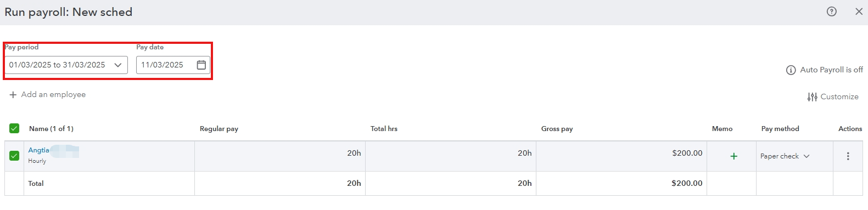Click the Regular pay 20h cell for Angtia
The image size is (868, 210).
(x=280, y=156)
